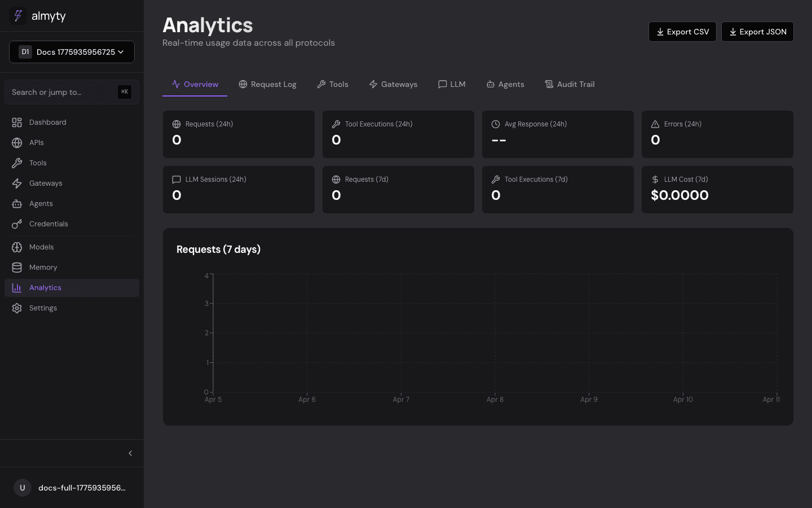This screenshot has height=508, width=812.
Task: Open the Audit Trail tab
Action: click(570, 84)
